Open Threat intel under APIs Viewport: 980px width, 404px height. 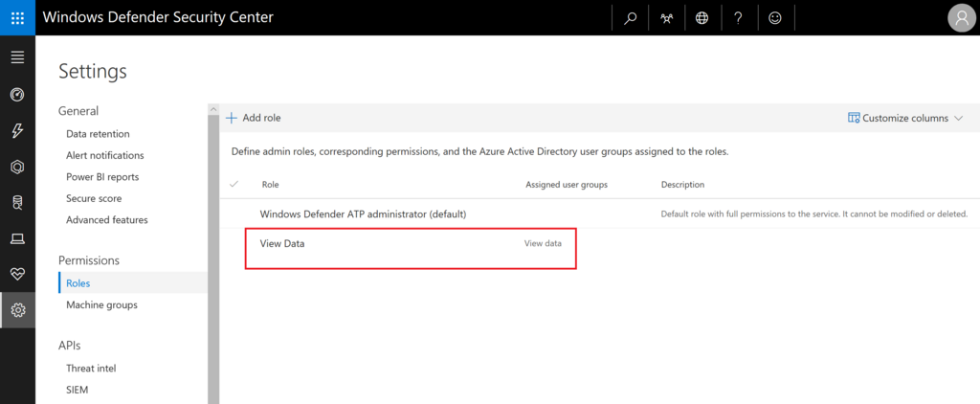click(91, 369)
